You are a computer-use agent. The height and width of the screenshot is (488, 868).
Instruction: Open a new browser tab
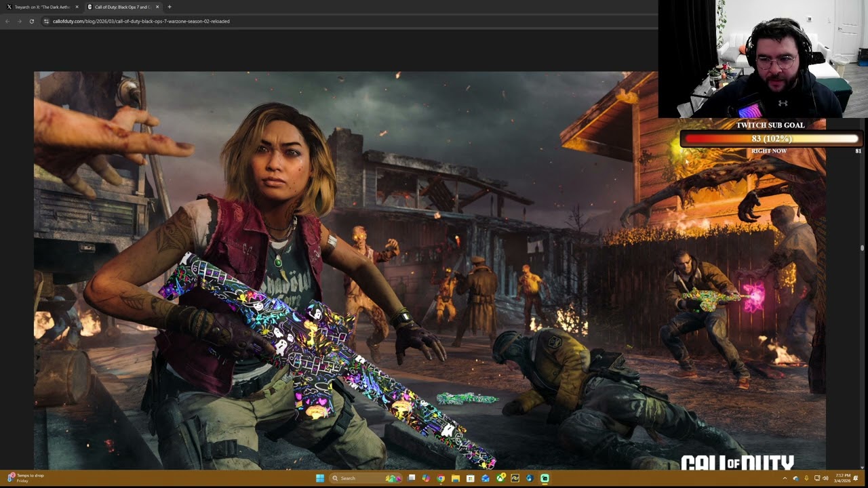[170, 7]
